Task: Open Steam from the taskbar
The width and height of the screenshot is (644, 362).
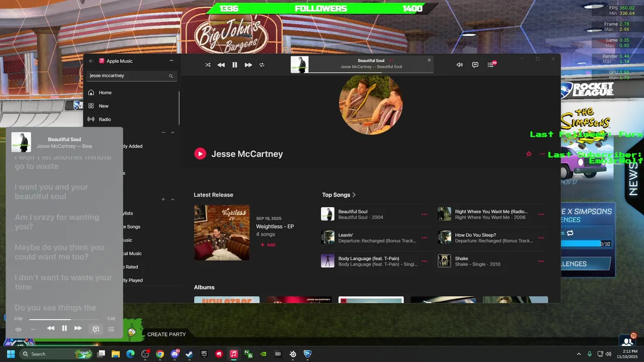Action: (189, 354)
